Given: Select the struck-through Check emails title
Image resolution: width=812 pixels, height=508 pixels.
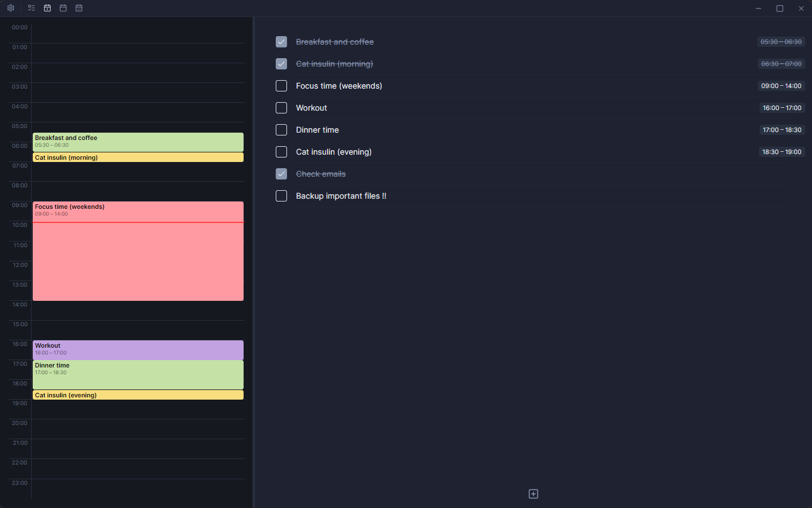Looking at the screenshot, I should 321,174.
